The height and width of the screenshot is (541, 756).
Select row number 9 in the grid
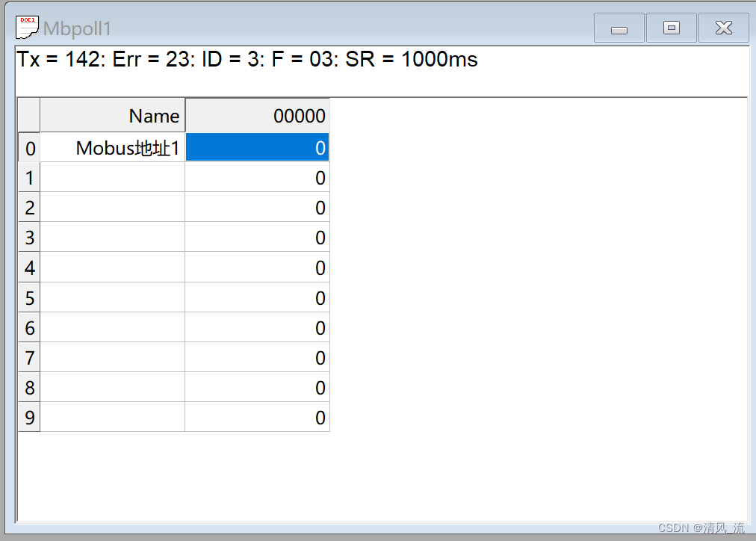pos(28,417)
